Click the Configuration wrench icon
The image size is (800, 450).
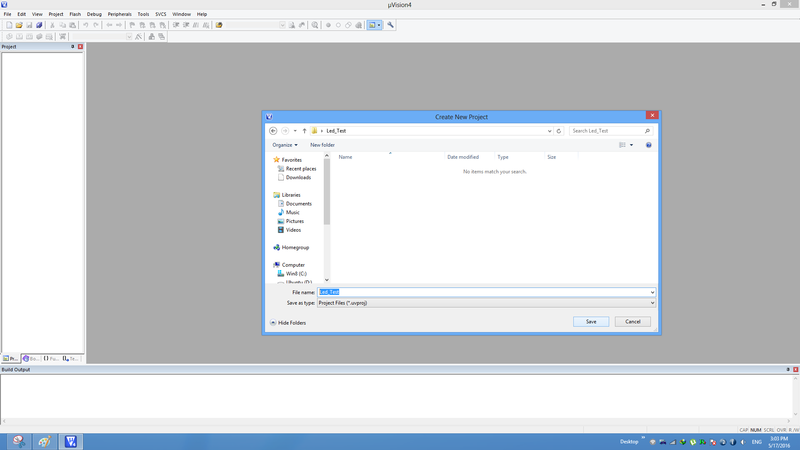(390, 25)
